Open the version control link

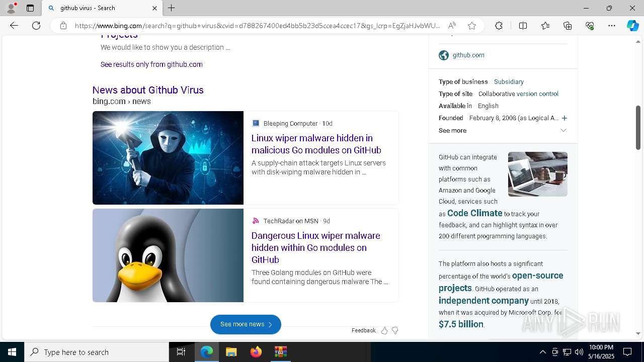[537, 94]
